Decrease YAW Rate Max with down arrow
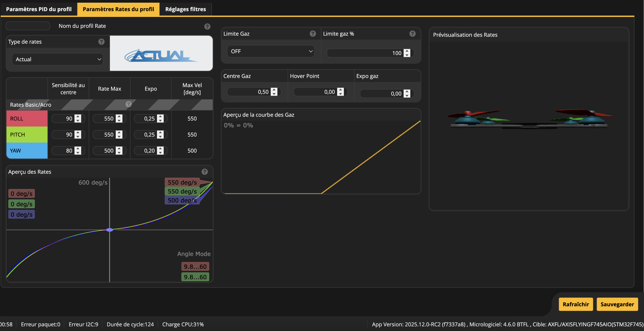Image resolution: width=644 pixels, height=331 pixels. coord(119,153)
